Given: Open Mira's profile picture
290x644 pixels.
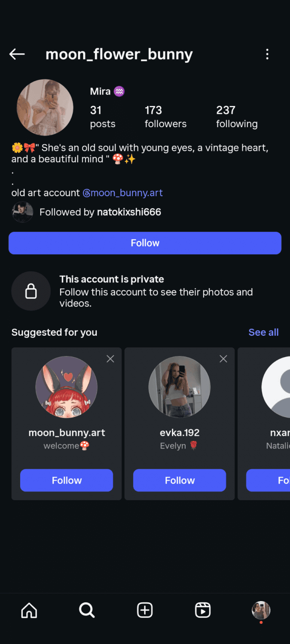Looking at the screenshot, I should coord(45,107).
